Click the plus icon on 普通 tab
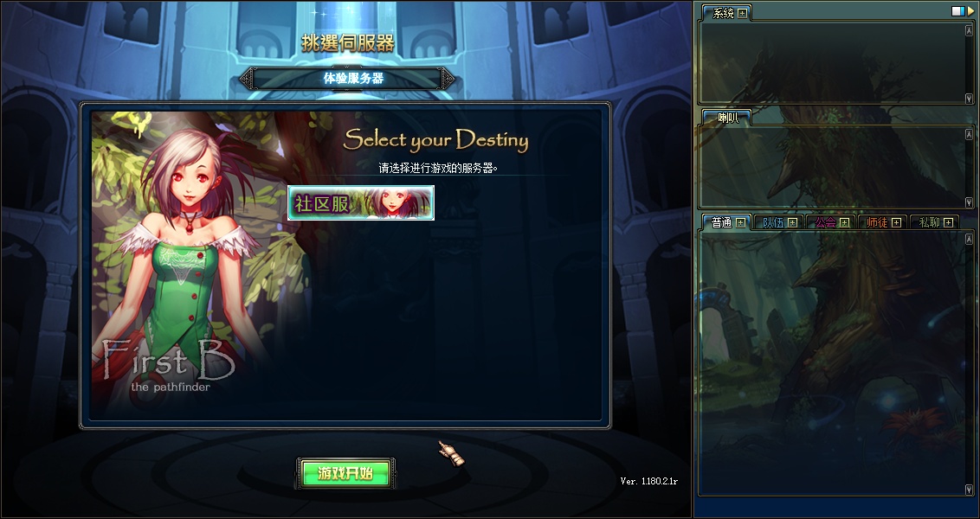 tap(740, 222)
